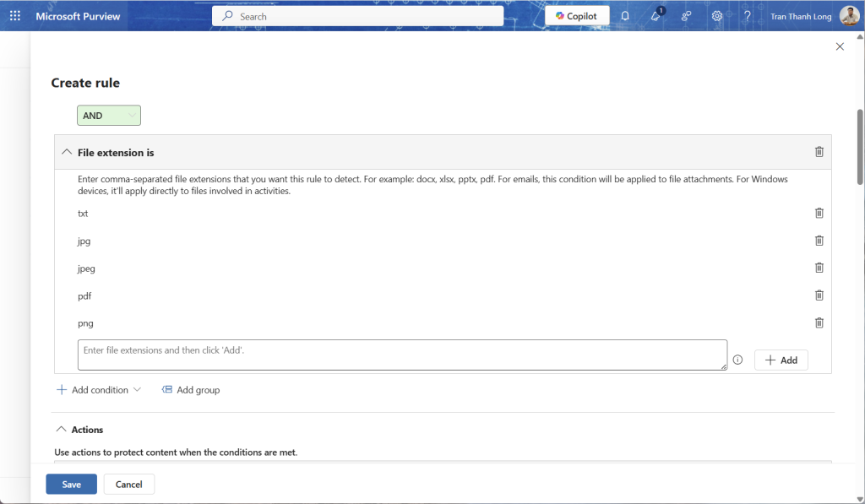Collapse the Actions section
The image size is (865, 504).
(x=61, y=430)
